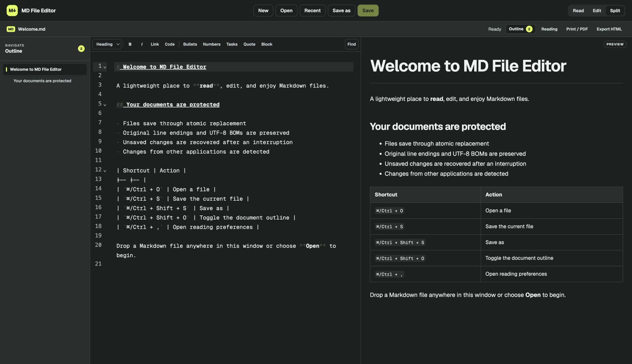The width and height of the screenshot is (632, 364).
Task: Show the Recent files list
Action: (313, 11)
